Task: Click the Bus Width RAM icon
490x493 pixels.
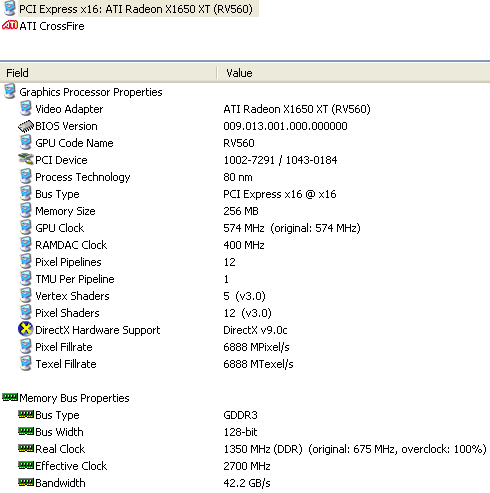Action: (x=26, y=431)
